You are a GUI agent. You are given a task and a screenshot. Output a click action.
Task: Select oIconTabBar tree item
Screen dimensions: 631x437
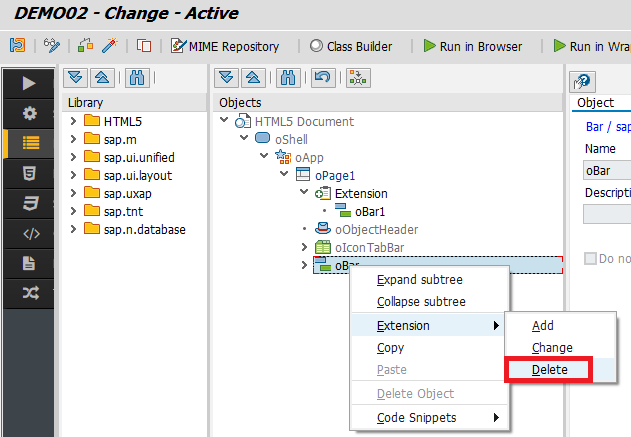[x=369, y=248]
